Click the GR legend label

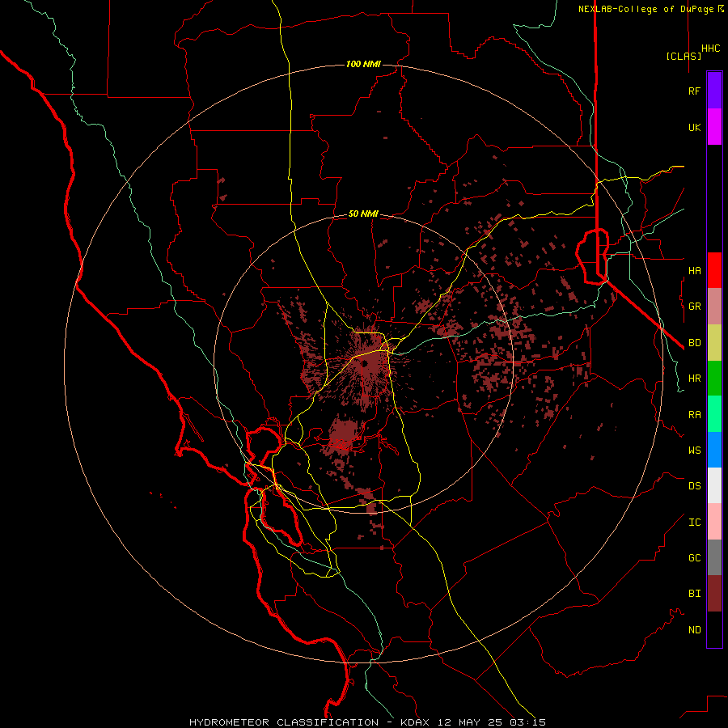(694, 307)
